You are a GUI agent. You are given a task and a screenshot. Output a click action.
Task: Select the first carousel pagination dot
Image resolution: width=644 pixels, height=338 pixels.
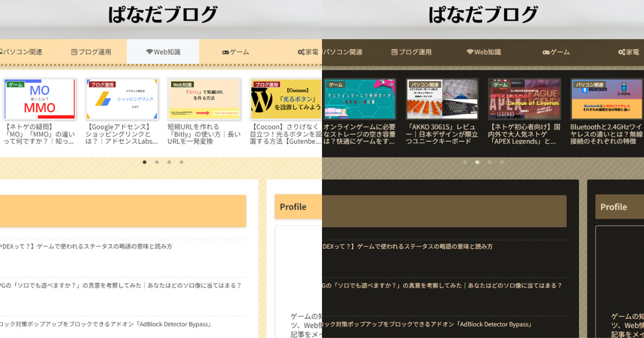[x=144, y=161]
